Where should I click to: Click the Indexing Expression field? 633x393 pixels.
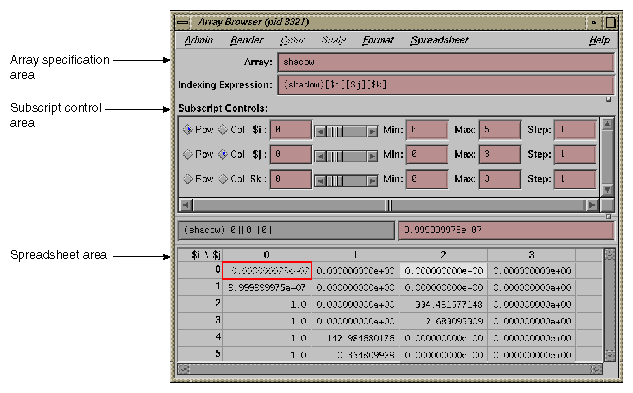click(446, 85)
